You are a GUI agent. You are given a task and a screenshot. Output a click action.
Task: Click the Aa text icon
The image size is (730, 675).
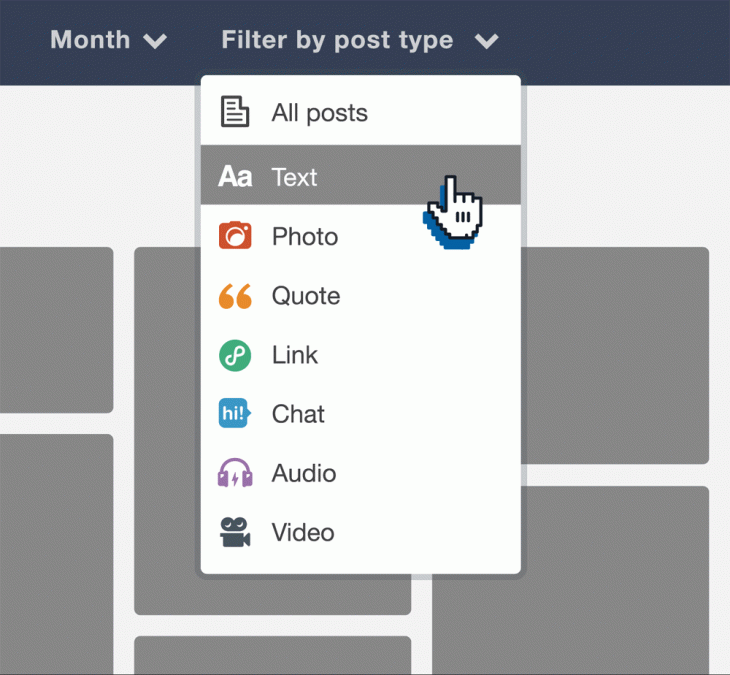235,177
